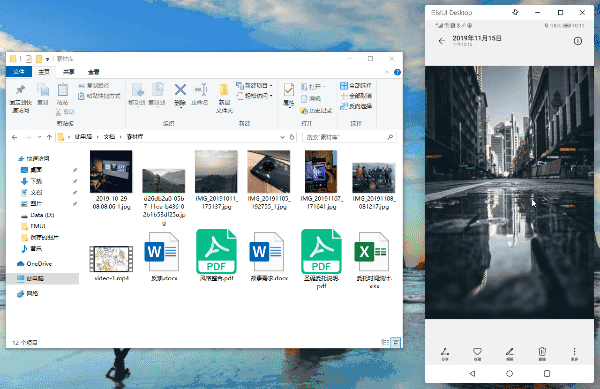Viewport: 600px width, 389px height.
Task: Click the Copy path ribbon item
Action: 94,86
